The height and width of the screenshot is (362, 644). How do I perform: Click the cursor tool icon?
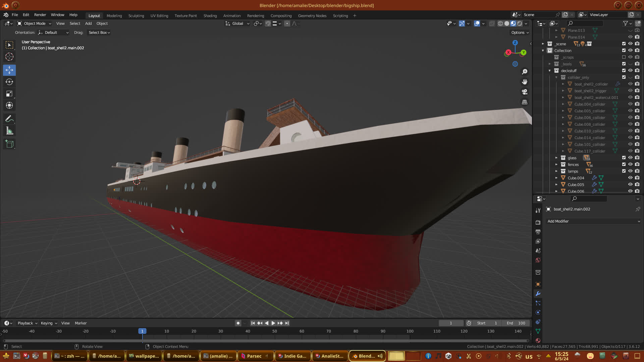[x=9, y=57]
